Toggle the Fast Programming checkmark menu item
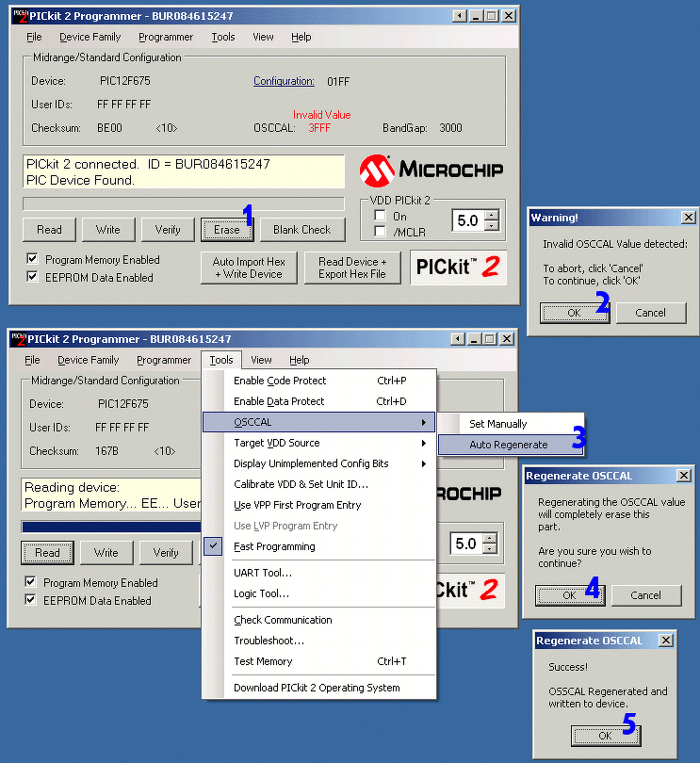Viewport: 700px width, 763px height. [319, 546]
